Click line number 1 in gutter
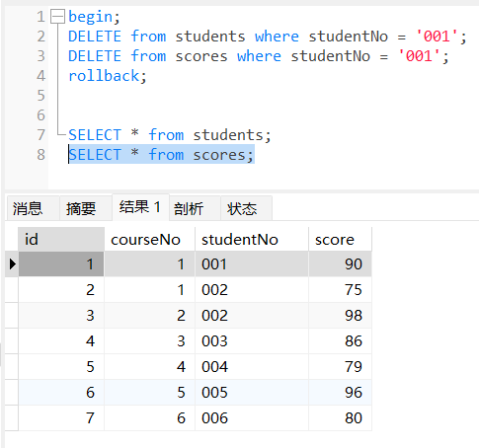The height and width of the screenshot is (448, 479). (40, 17)
